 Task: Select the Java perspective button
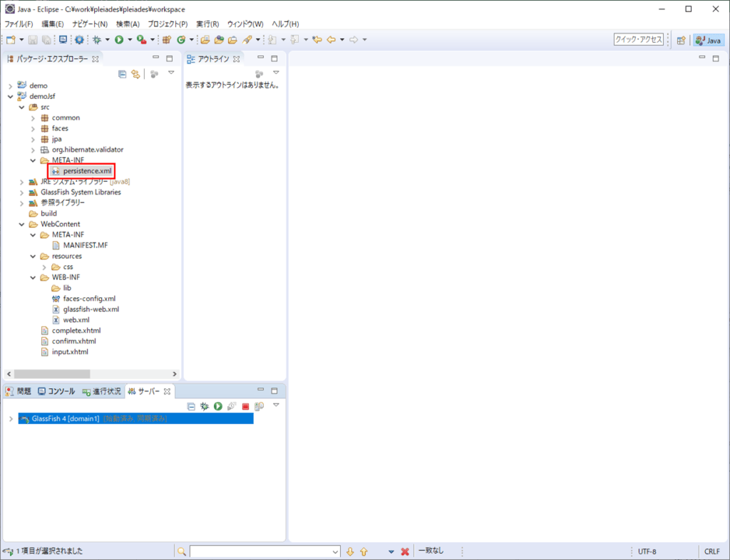[x=708, y=40]
